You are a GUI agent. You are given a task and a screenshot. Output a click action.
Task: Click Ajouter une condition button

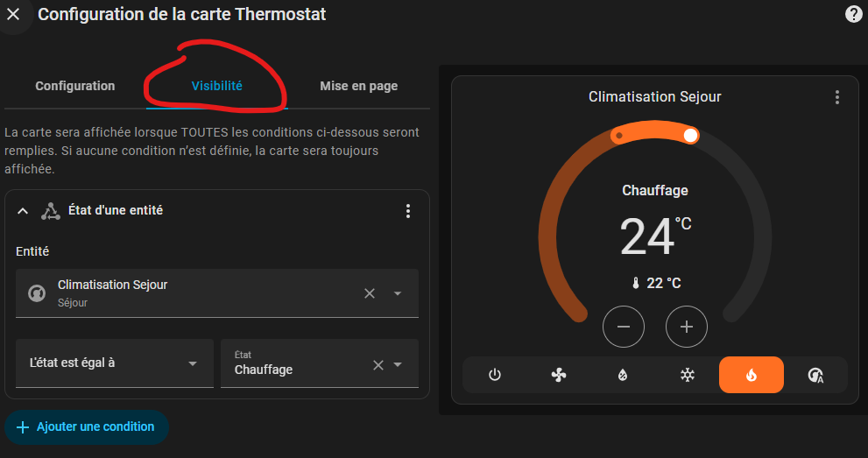[87, 427]
